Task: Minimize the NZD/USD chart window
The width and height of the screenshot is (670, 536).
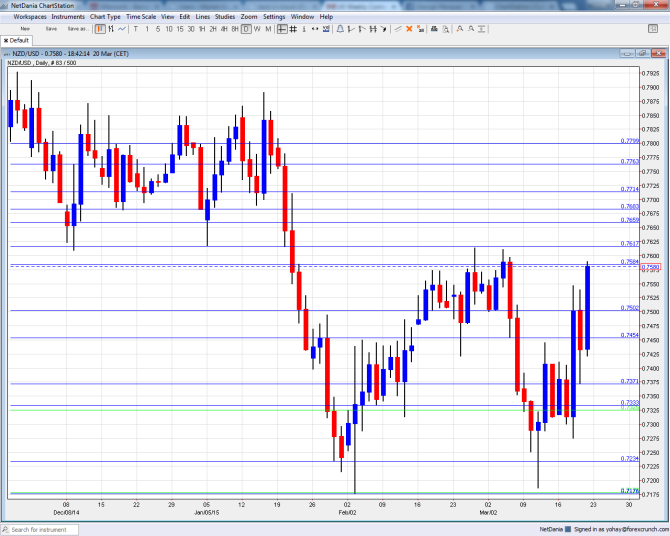Action: click(627, 53)
